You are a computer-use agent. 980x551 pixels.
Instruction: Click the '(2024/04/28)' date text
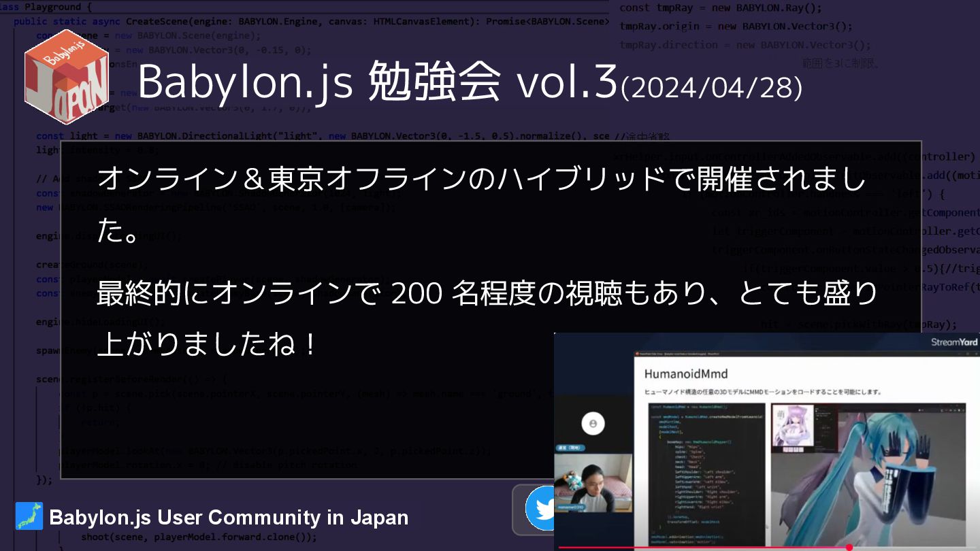tap(711, 87)
